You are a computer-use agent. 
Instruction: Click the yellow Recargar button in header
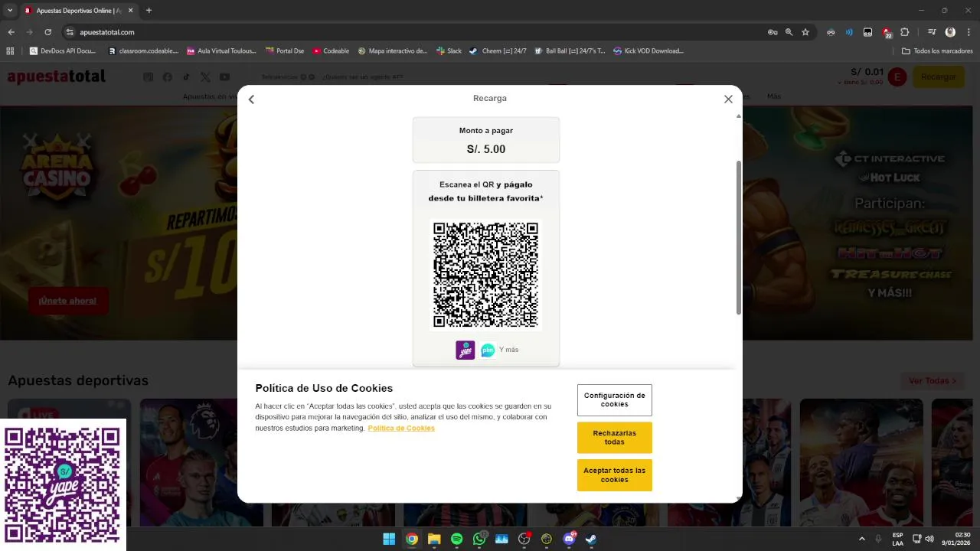pos(938,77)
